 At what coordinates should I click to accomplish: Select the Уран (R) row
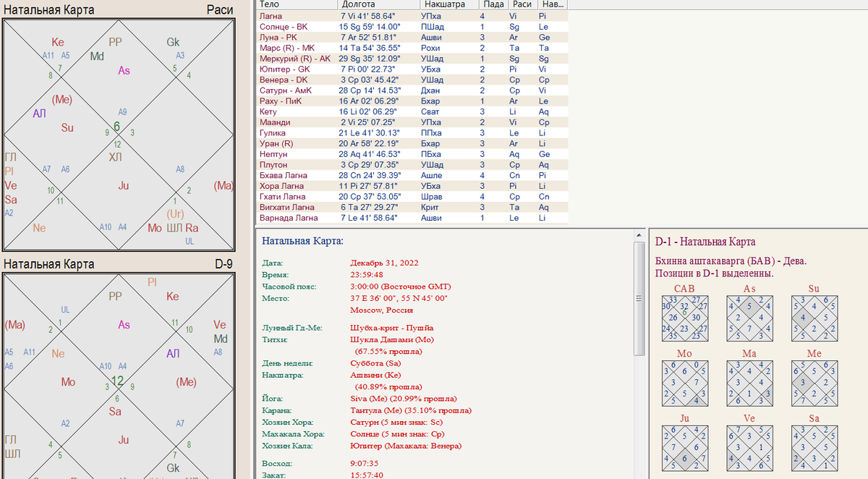point(412,143)
